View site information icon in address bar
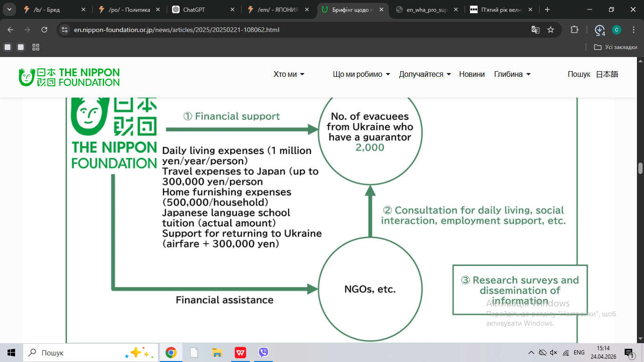 click(x=65, y=30)
